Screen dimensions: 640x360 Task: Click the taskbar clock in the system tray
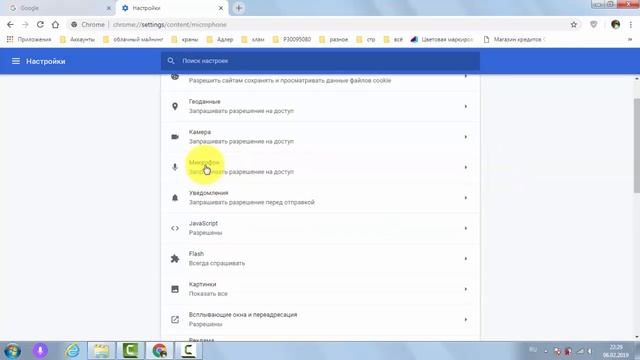(616, 351)
